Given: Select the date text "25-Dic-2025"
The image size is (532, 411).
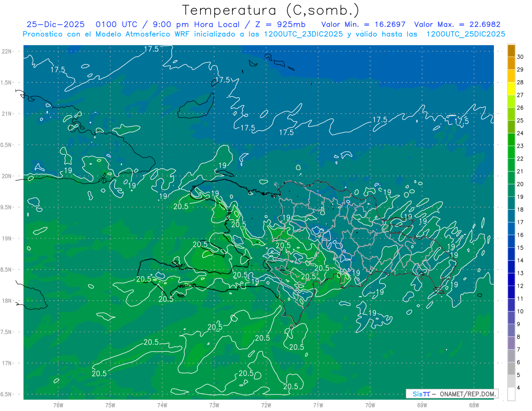Looking at the screenshot, I should coord(55,24).
